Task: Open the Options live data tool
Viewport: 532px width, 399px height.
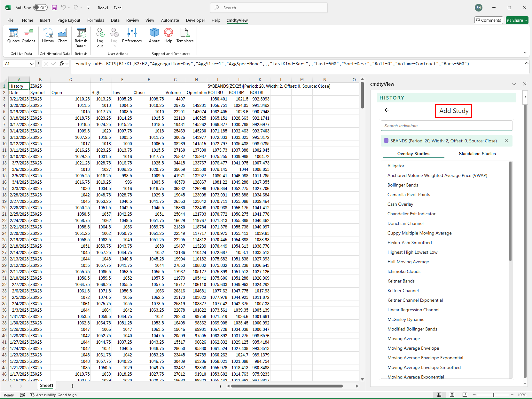Action: (28, 36)
